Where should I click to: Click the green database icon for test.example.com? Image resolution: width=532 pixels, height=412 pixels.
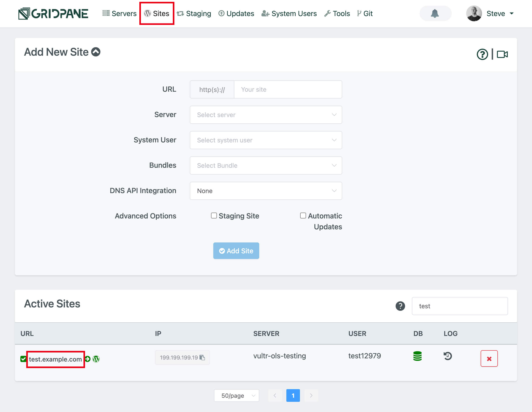pos(417,356)
